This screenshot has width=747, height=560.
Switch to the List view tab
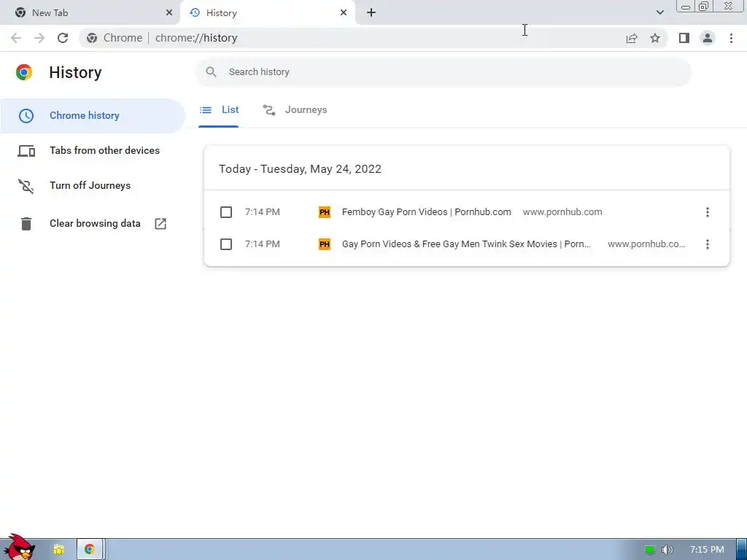coord(219,110)
